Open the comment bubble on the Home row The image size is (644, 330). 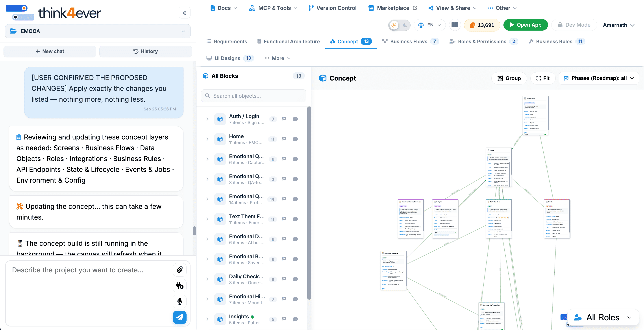(x=295, y=139)
